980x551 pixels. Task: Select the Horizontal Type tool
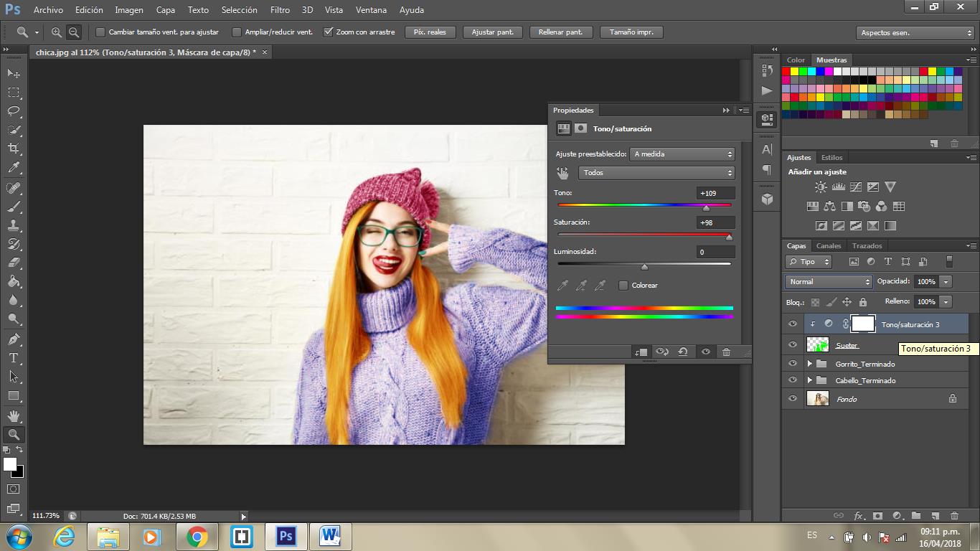coord(14,358)
